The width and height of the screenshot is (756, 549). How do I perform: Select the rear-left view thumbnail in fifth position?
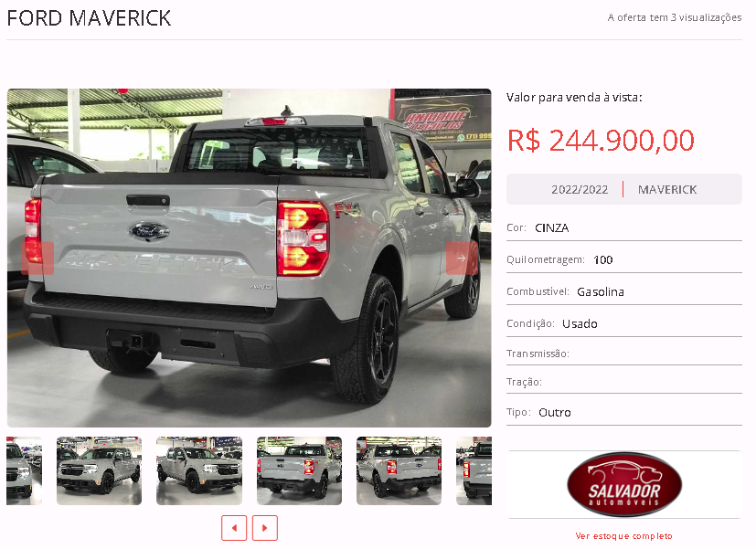pyautogui.click(x=399, y=470)
